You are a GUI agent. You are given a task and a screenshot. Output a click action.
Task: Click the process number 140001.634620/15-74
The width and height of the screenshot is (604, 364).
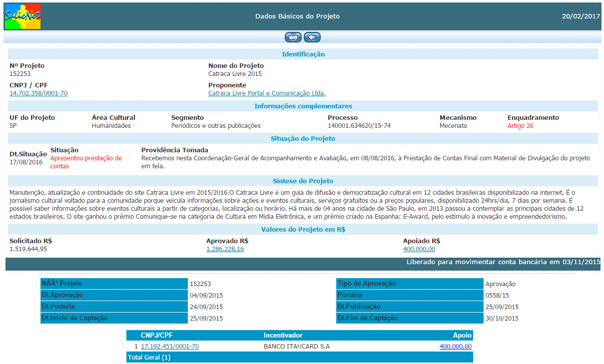click(x=359, y=126)
